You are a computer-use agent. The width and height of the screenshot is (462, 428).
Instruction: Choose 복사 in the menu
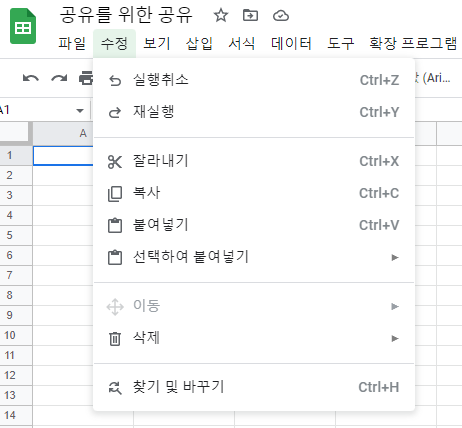point(254,193)
